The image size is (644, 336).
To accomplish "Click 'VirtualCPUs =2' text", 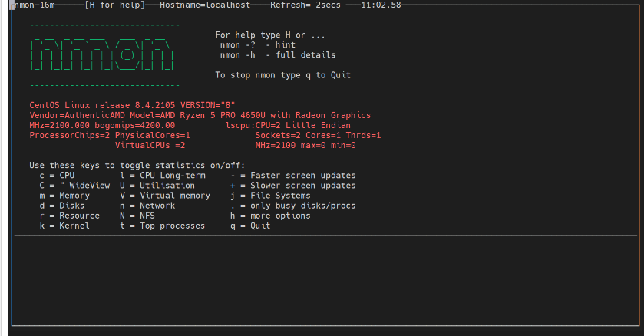I will pyautogui.click(x=150, y=145).
